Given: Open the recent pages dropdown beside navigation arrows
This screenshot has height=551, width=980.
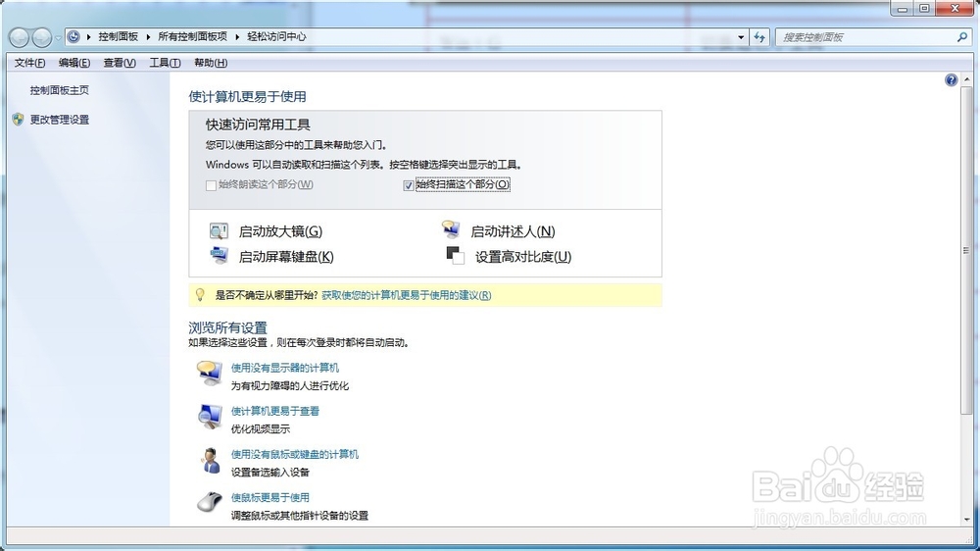Looking at the screenshot, I should click(58, 37).
